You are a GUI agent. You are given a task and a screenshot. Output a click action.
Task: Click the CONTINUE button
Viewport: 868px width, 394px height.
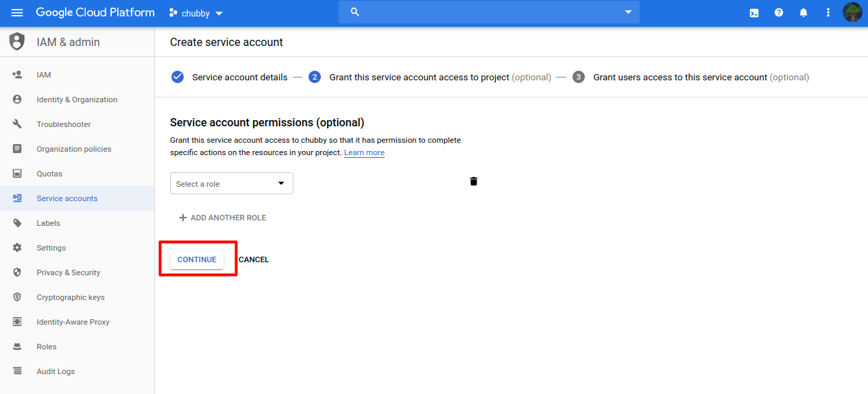[197, 259]
